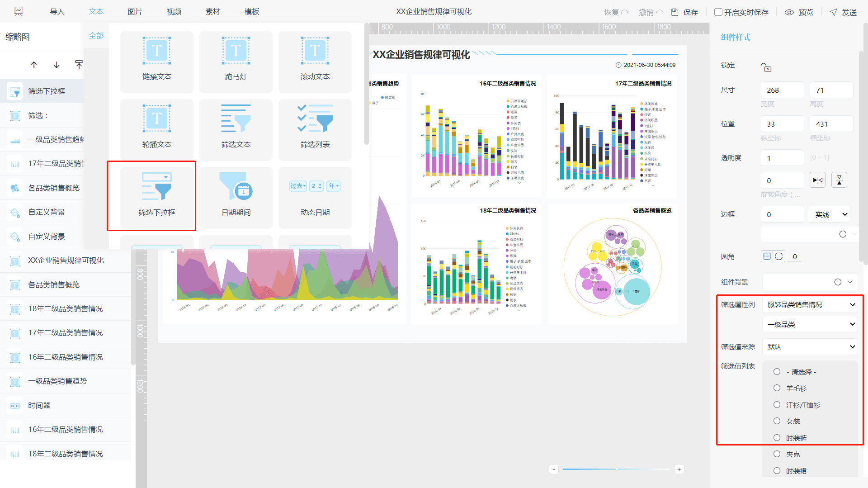The height and width of the screenshot is (488, 868).
Task: Click the individual corner radius icon
Action: [778, 256]
